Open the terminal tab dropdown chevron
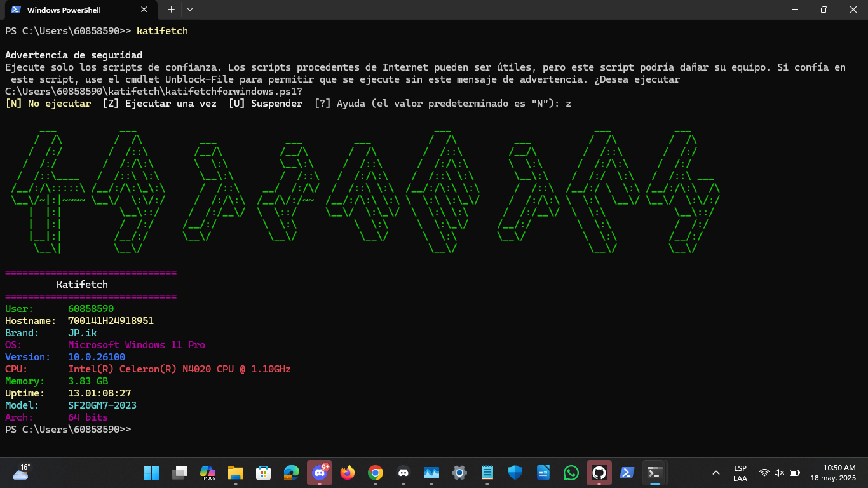 (189, 10)
